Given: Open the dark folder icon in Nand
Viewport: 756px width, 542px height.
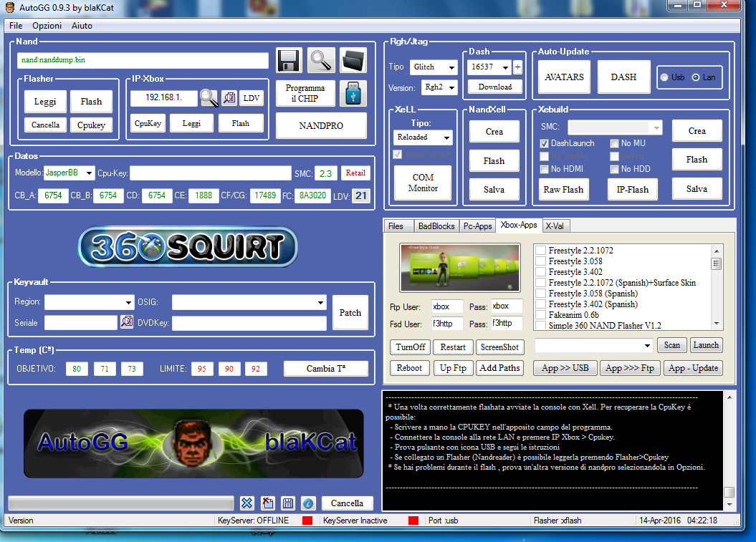Looking at the screenshot, I should (x=353, y=60).
